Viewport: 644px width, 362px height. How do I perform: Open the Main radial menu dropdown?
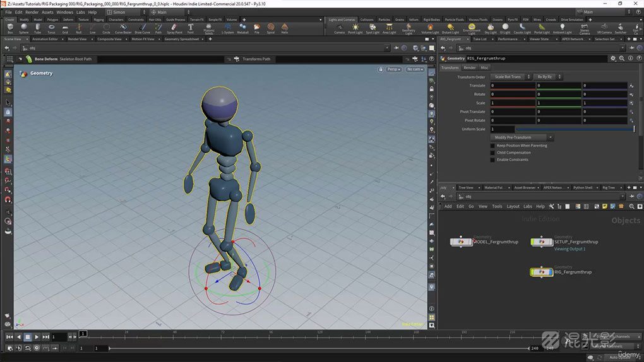point(170,13)
